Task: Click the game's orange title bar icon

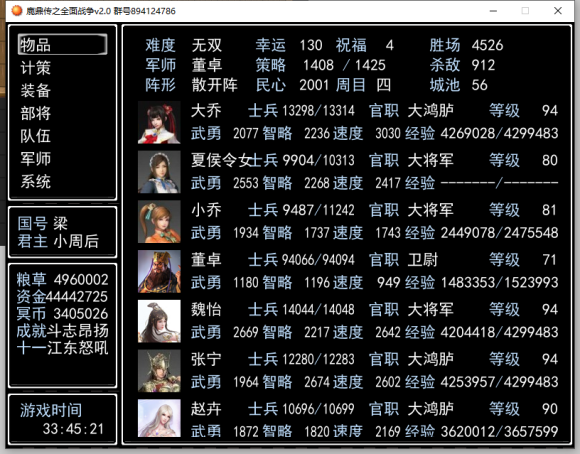Action: click(17, 11)
